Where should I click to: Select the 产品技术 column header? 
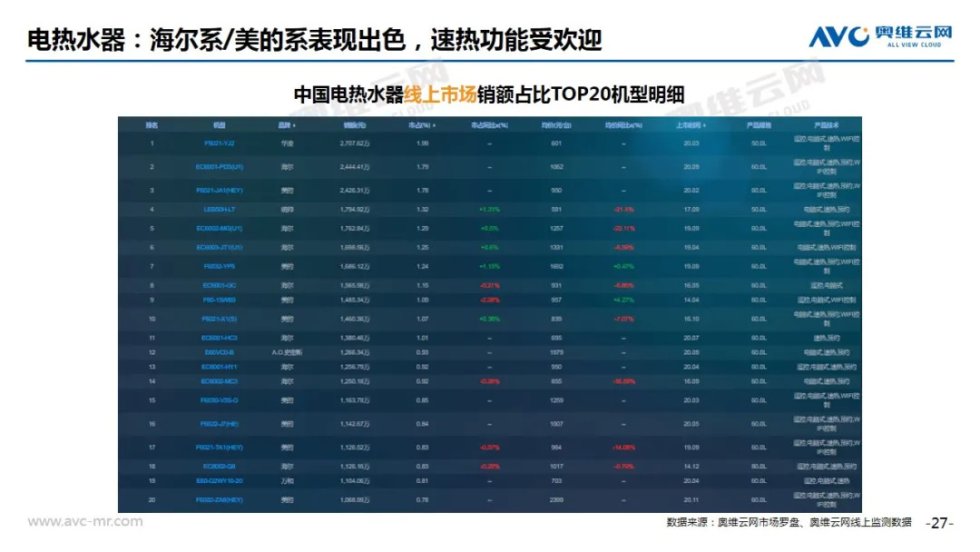point(825,125)
